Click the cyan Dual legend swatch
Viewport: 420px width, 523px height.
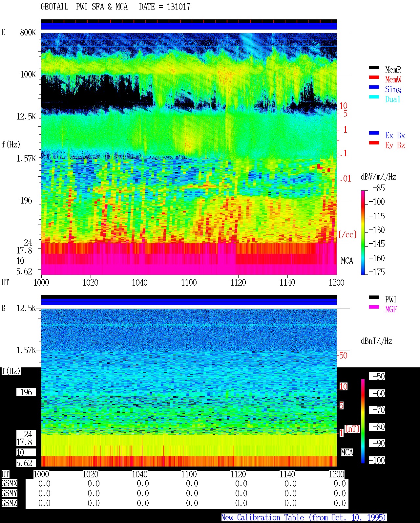coord(374,97)
